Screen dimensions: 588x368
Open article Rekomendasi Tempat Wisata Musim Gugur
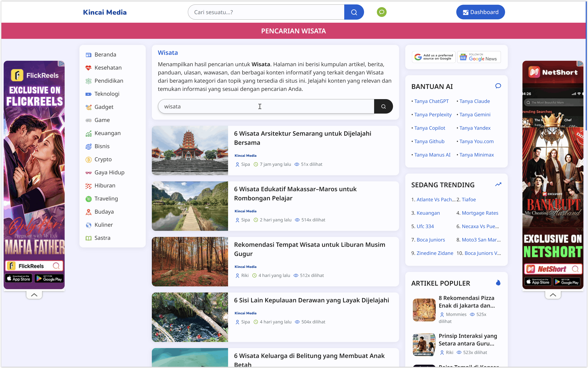pyautogui.click(x=309, y=249)
